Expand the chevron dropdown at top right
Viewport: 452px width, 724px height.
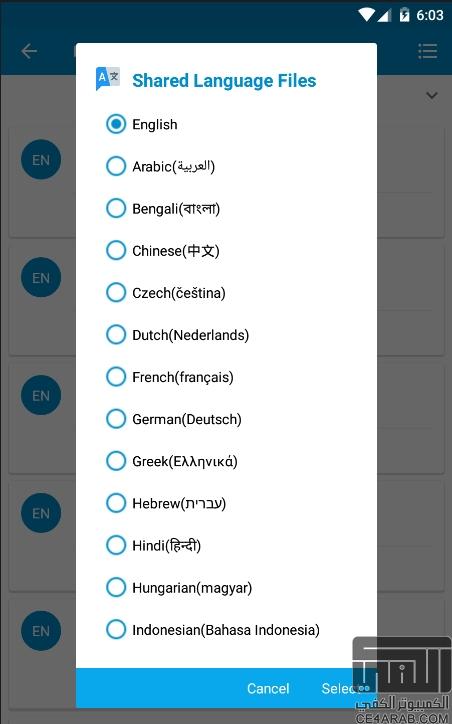point(432,96)
